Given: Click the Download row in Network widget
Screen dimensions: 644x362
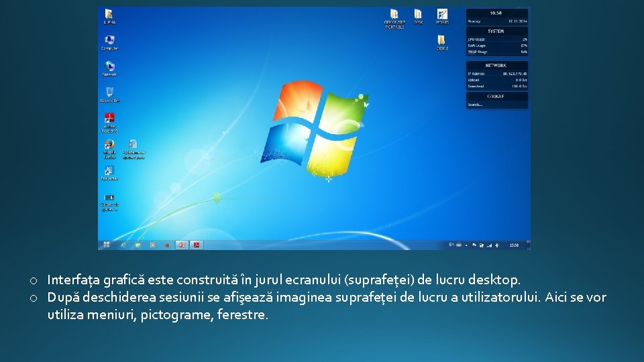Looking at the screenshot, I should [497, 86].
